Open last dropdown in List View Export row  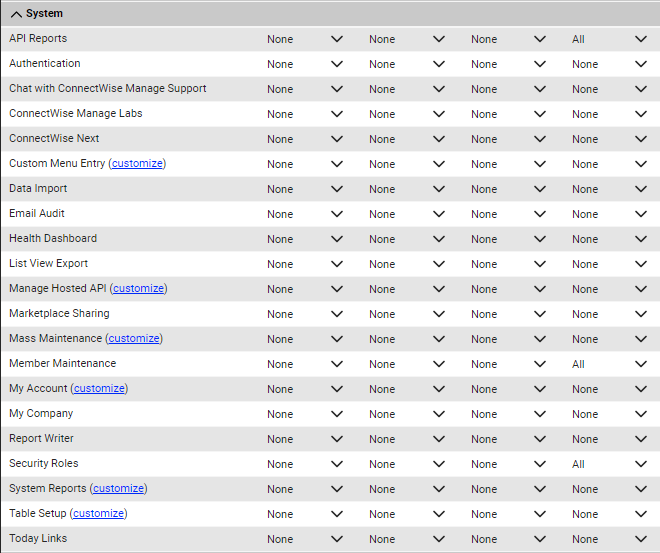pos(609,264)
